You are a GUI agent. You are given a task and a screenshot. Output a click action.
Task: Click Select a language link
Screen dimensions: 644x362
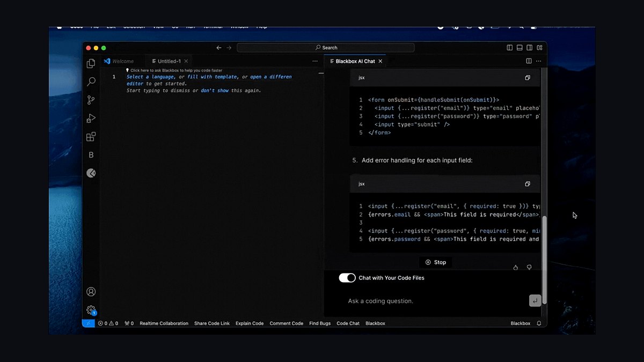[150, 77]
